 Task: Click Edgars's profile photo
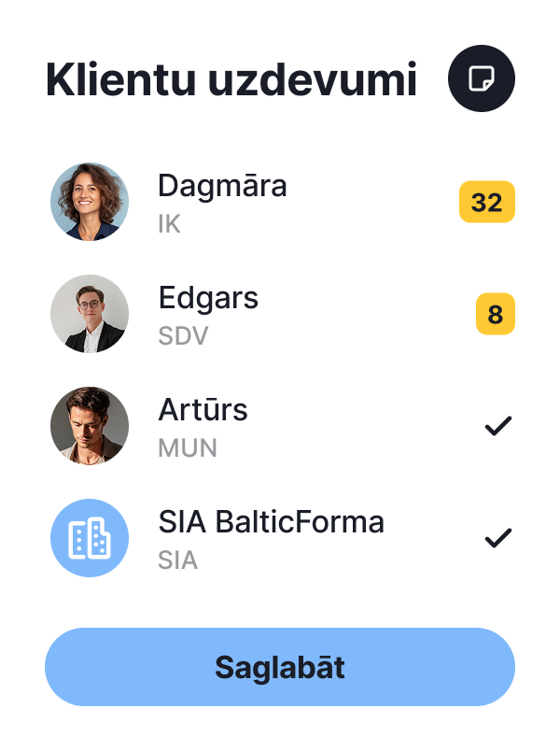click(90, 314)
